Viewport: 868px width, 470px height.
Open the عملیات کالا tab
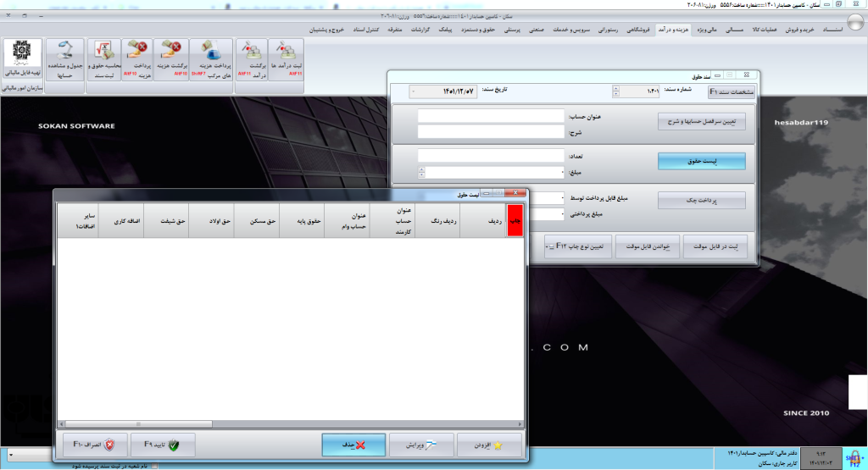pyautogui.click(x=765, y=30)
